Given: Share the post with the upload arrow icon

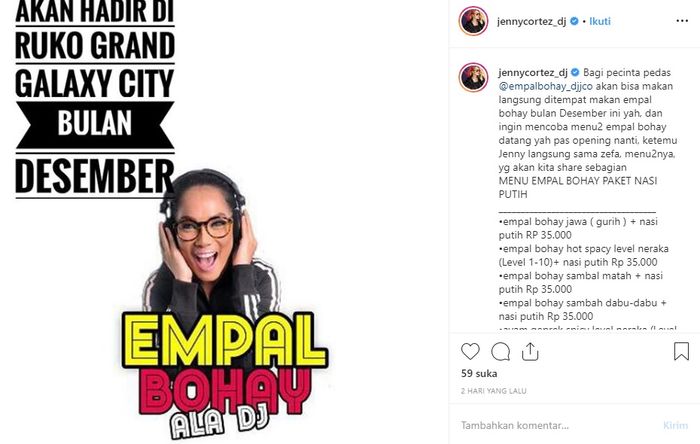Looking at the screenshot, I should click(x=530, y=352).
